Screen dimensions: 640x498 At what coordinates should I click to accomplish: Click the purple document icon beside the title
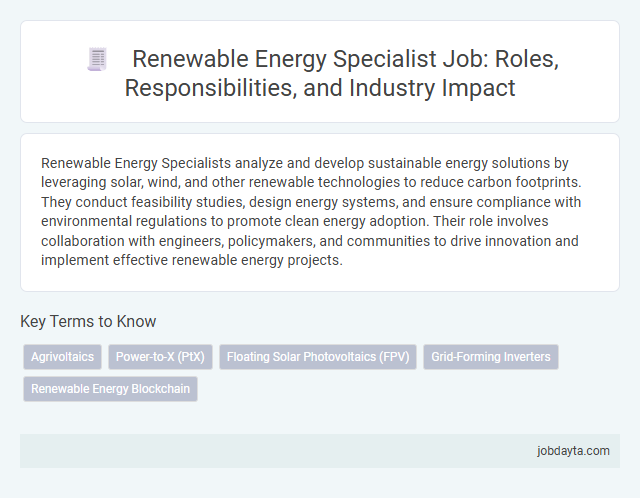pyautogui.click(x=97, y=59)
